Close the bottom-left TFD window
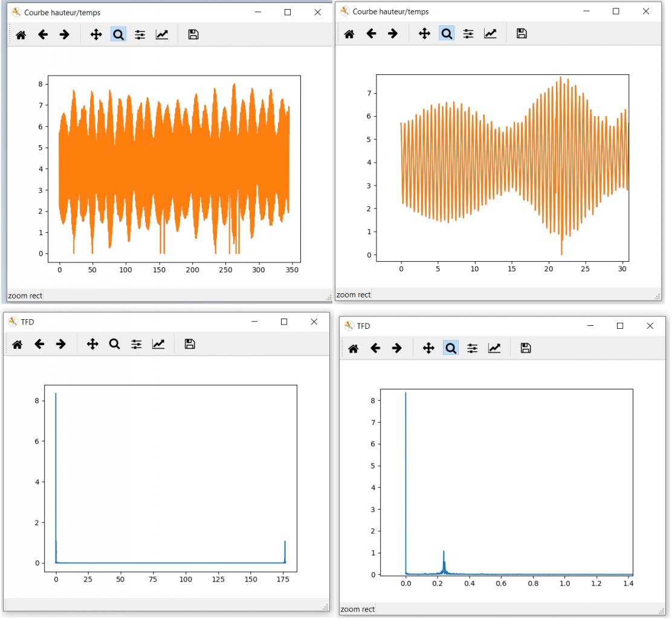Viewport: 672px width, 619px height. click(314, 322)
